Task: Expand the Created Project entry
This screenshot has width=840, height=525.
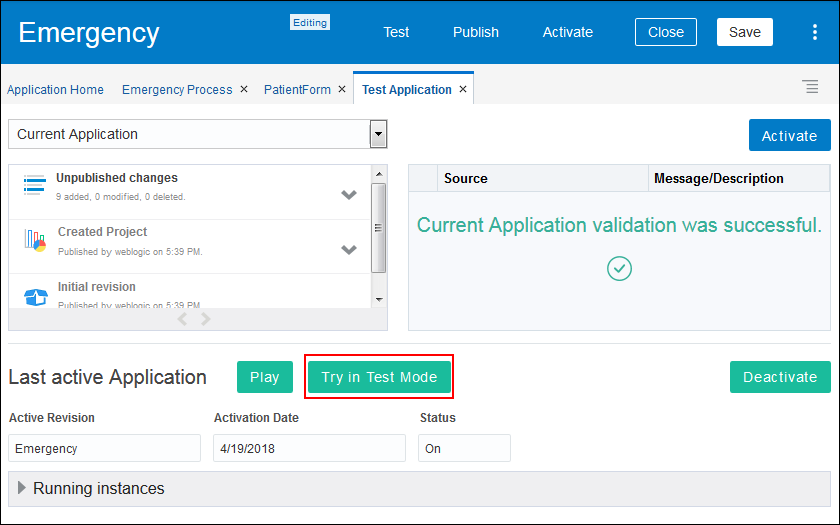Action: pyautogui.click(x=349, y=250)
